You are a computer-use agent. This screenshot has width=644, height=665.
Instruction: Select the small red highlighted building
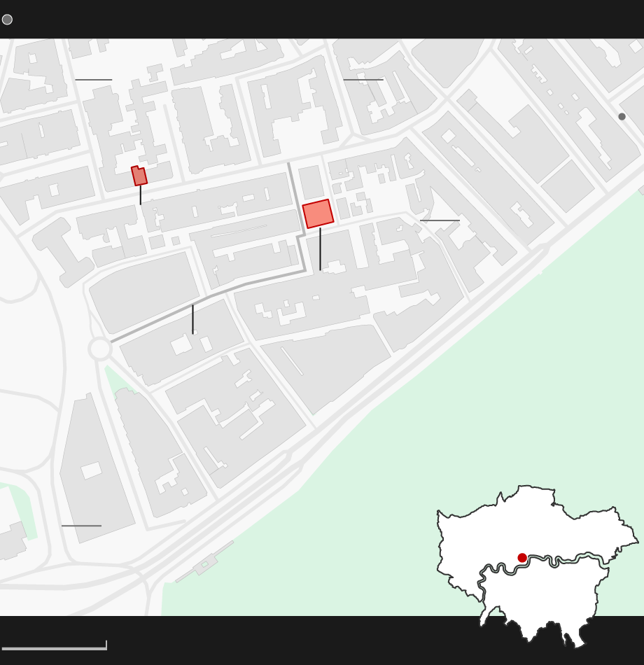click(139, 176)
